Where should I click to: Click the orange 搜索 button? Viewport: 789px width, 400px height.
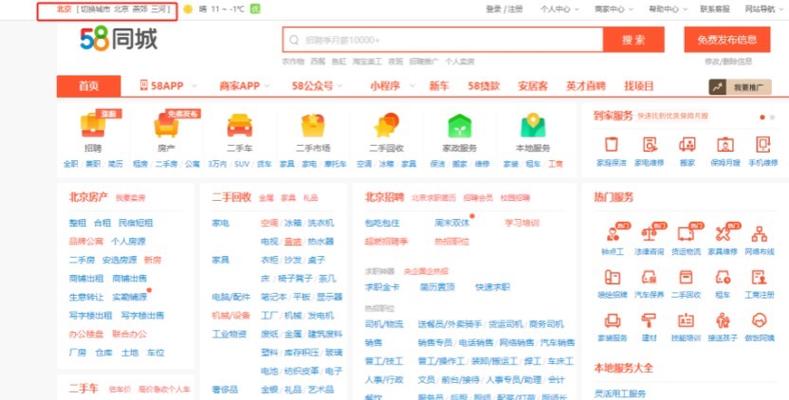pos(634,40)
